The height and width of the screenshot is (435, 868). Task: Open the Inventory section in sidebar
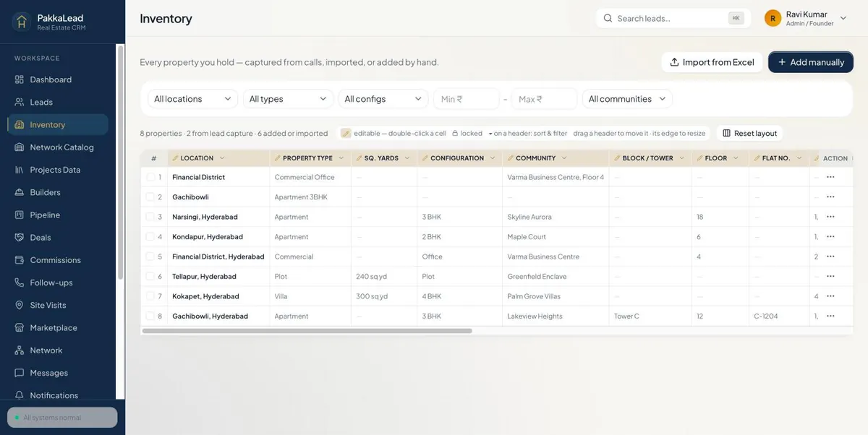(x=58, y=124)
